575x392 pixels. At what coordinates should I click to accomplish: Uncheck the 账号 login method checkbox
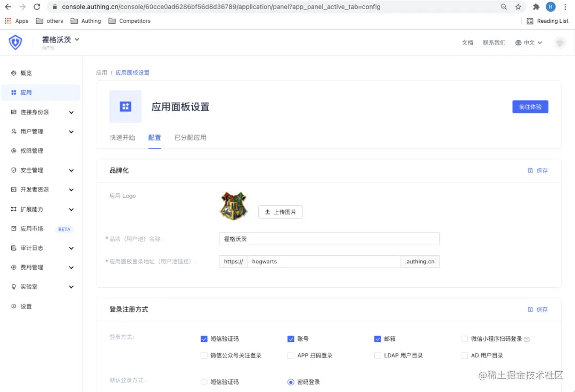291,339
